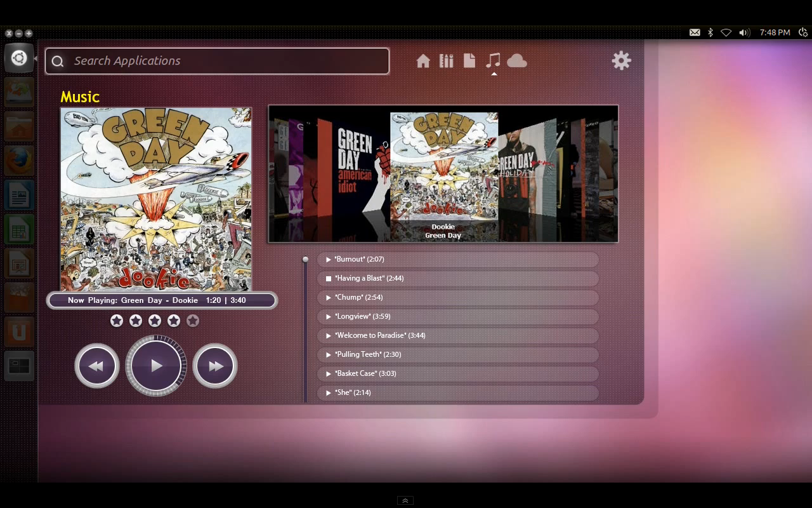812x508 pixels.
Task: Select the "Basket Case" (3:03) track
Action: 458,373
